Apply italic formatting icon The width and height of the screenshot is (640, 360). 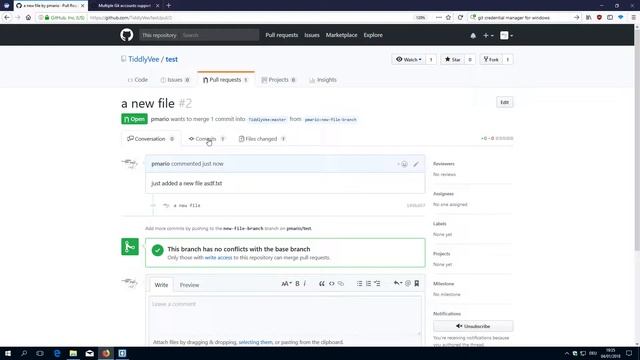(305, 284)
